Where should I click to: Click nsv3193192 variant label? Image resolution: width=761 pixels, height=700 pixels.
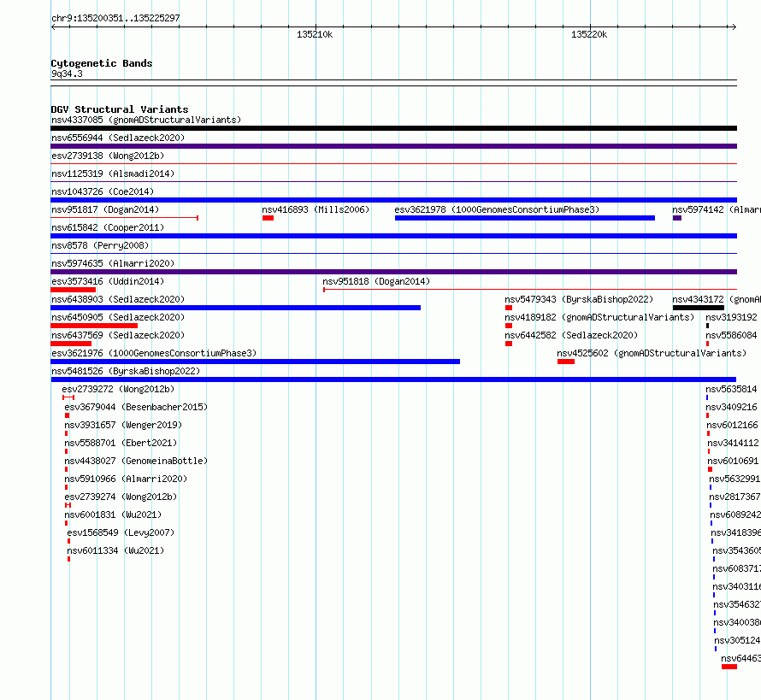coord(731,317)
